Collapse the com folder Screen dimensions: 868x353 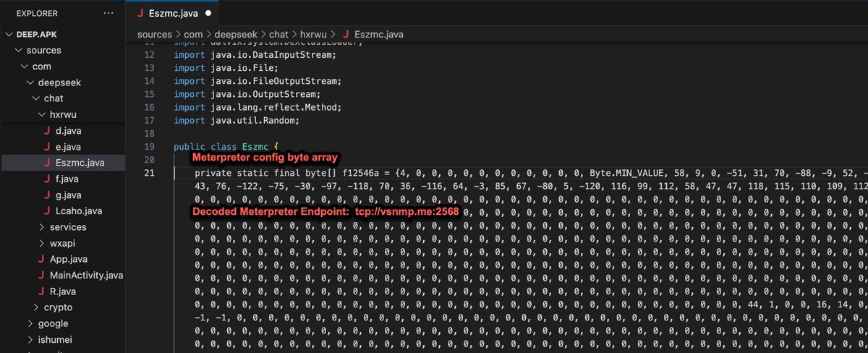pos(25,67)
